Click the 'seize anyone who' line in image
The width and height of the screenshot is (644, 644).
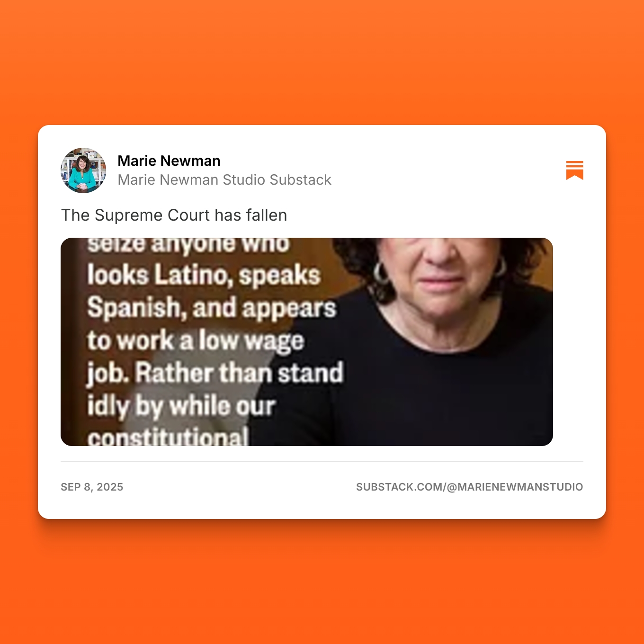[x=188, y=245]
